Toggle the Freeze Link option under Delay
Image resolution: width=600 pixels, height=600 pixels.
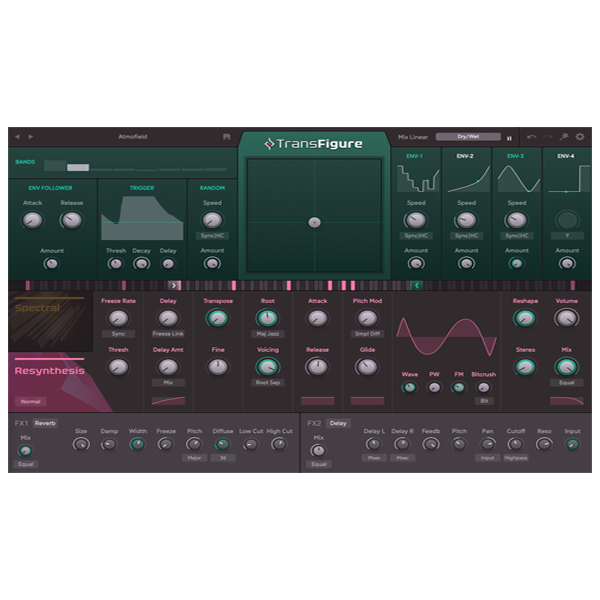pyautogui.click(x=168, y=334)
